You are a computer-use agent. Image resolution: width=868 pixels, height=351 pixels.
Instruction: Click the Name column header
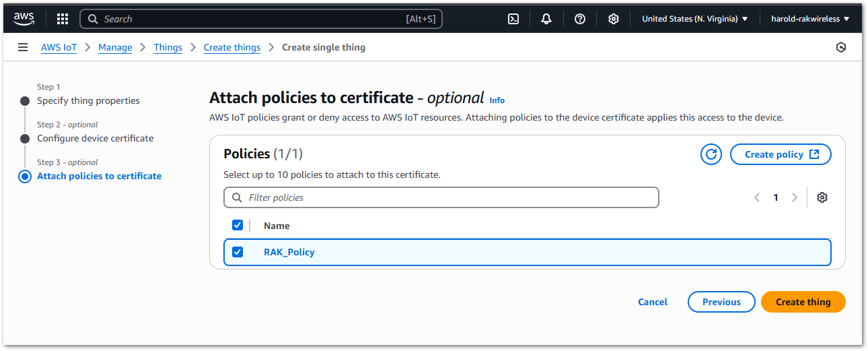click(277, 226)
